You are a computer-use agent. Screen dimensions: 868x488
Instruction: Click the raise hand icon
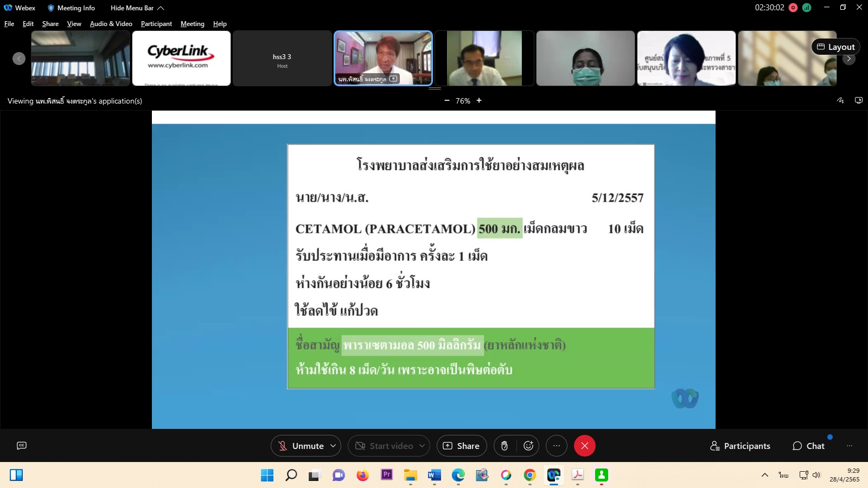click(x=505, y=446)
